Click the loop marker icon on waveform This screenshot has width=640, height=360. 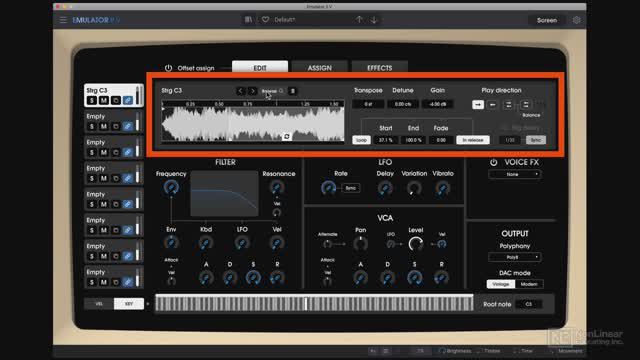tap(287, 136)
